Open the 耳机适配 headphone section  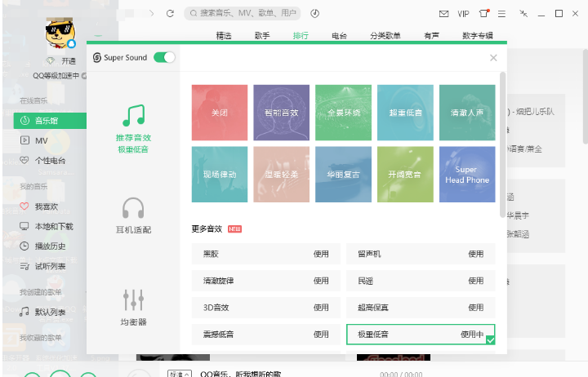pos(133,216)
